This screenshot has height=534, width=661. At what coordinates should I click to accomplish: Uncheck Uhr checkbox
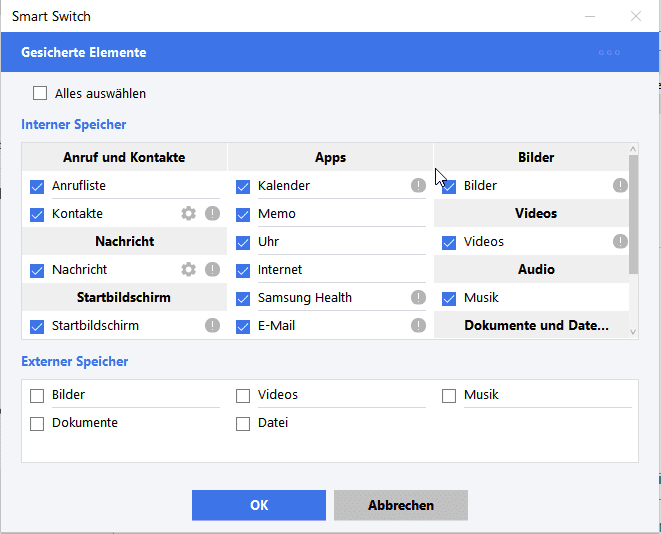[x=243, y=243]
